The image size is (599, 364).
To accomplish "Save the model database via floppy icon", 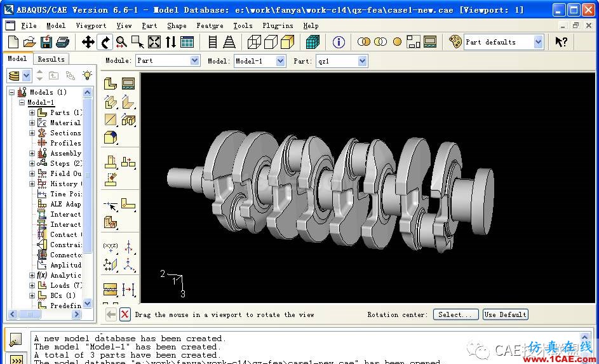I will 46,42.
